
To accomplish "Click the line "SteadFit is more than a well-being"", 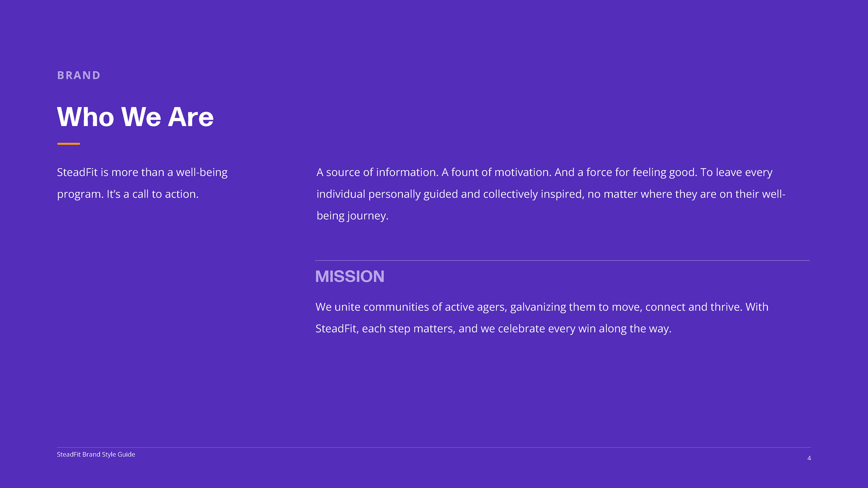I will (x=142, y=172).
